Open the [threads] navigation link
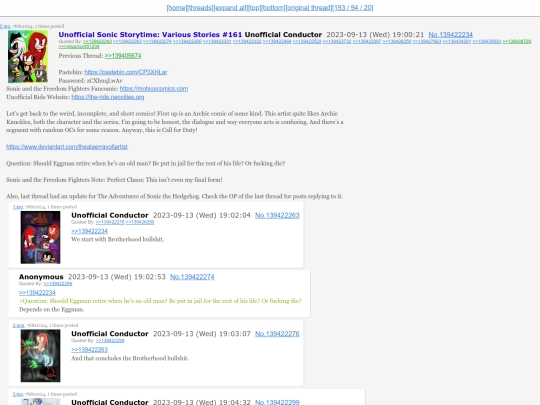540x405 pixels. (200, 8)
